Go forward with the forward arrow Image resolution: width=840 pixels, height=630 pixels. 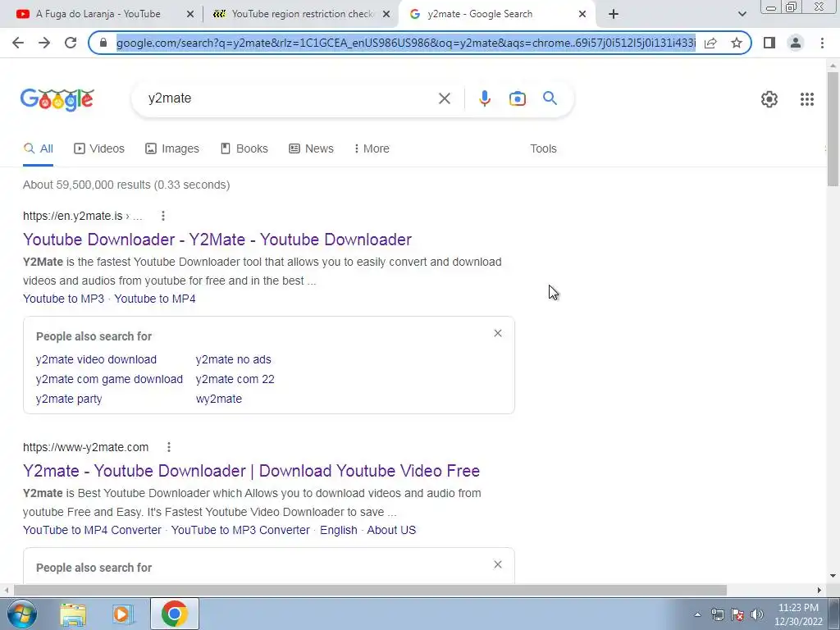coord(44,43)
